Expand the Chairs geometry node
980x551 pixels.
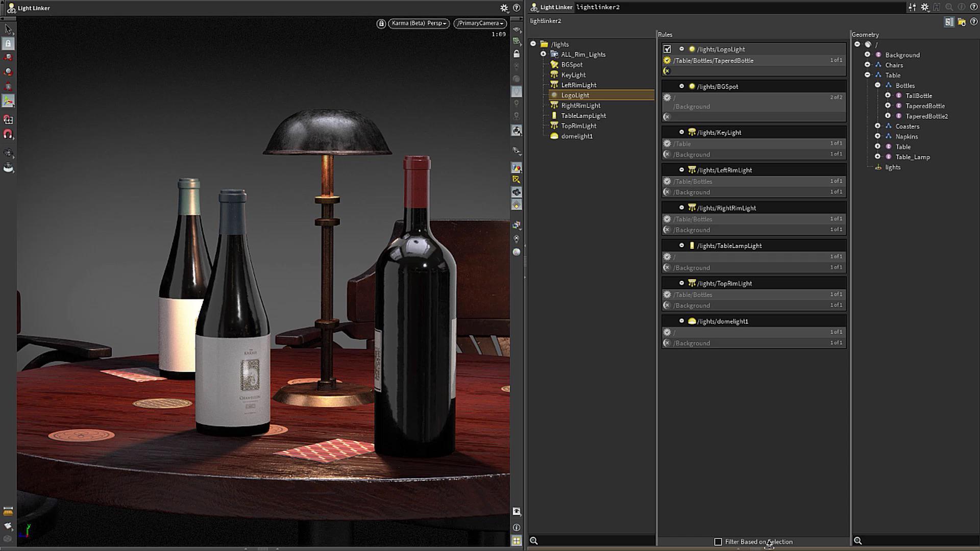coord(867,65)
